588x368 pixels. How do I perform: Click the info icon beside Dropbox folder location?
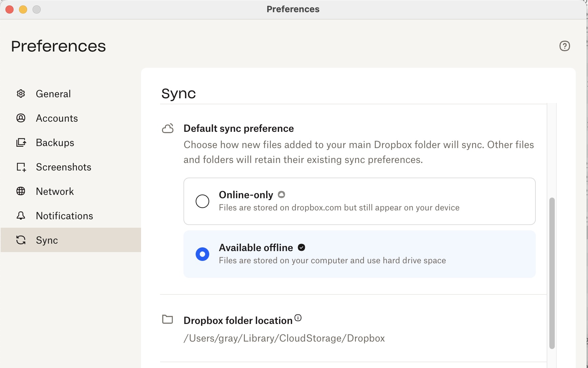click(x=298, y=318)
